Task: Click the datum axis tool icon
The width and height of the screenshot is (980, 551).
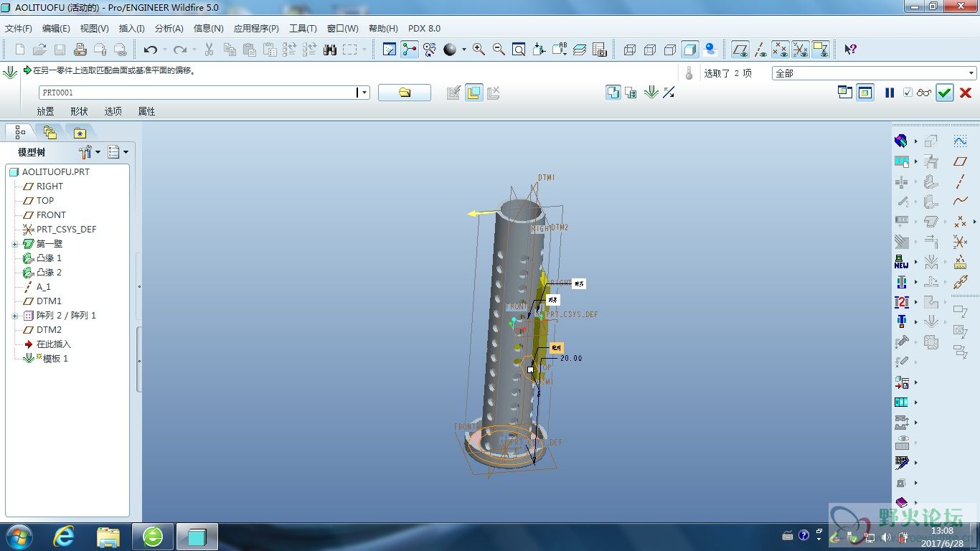Action: point(961,182)
